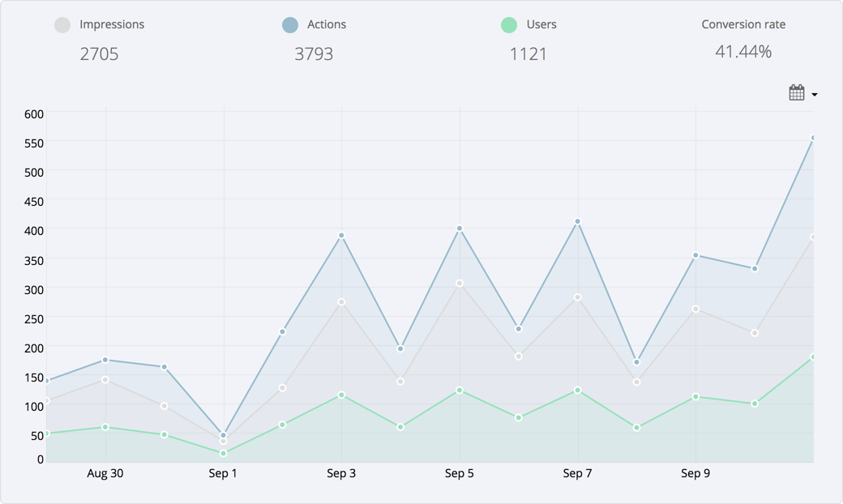843x504 pixels.
Task: Expand the date range dropdown arrow
Action: tap(815, 95)
